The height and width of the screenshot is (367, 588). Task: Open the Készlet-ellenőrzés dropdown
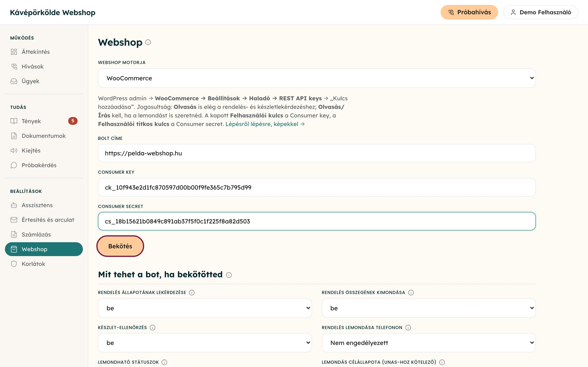205,343
